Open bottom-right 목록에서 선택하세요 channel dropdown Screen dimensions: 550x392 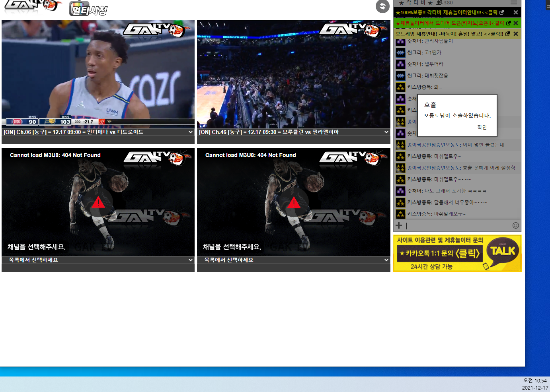[294, 260]
